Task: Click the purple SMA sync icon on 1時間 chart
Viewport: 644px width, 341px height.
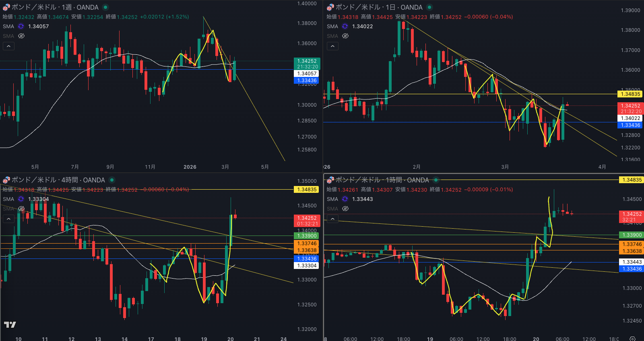Action: [x=345, y=199]
